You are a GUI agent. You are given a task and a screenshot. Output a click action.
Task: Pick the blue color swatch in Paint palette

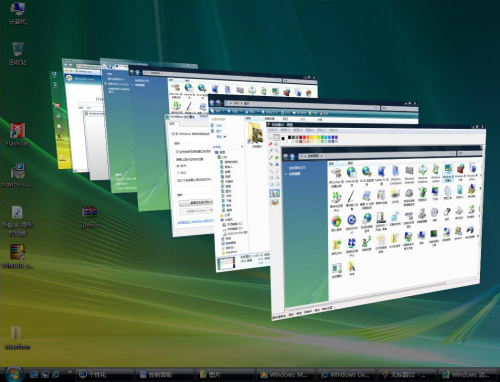pos(329,137)
